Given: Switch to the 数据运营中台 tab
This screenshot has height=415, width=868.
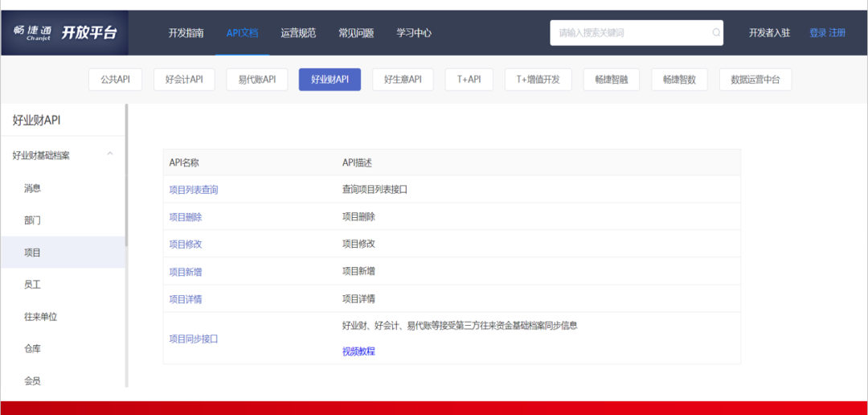Looking at the screenshot, I should 755,80.
